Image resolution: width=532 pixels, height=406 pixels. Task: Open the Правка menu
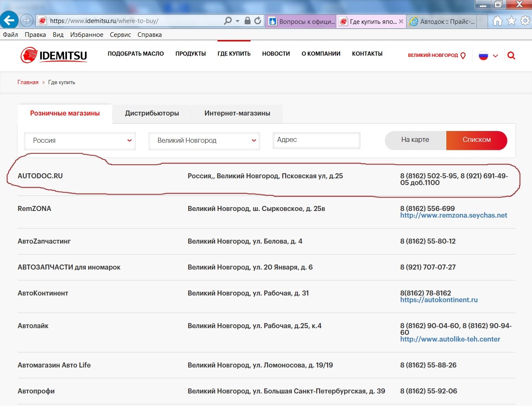pos(35,35)
